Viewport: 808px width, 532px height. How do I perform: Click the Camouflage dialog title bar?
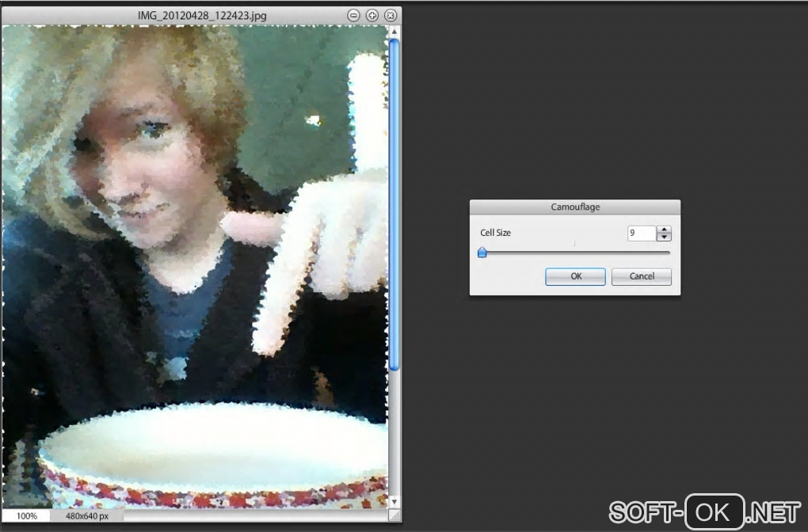tap(575, 207)
